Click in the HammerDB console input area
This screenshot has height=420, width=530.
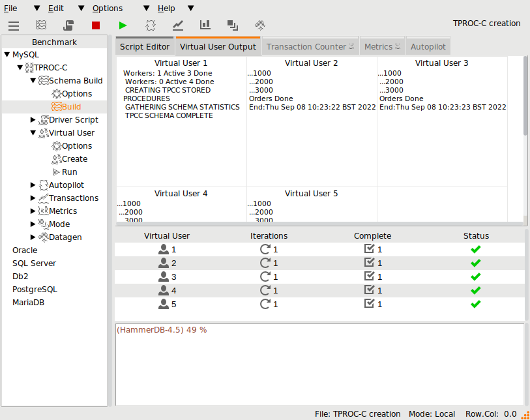click(x=319, y=365)
